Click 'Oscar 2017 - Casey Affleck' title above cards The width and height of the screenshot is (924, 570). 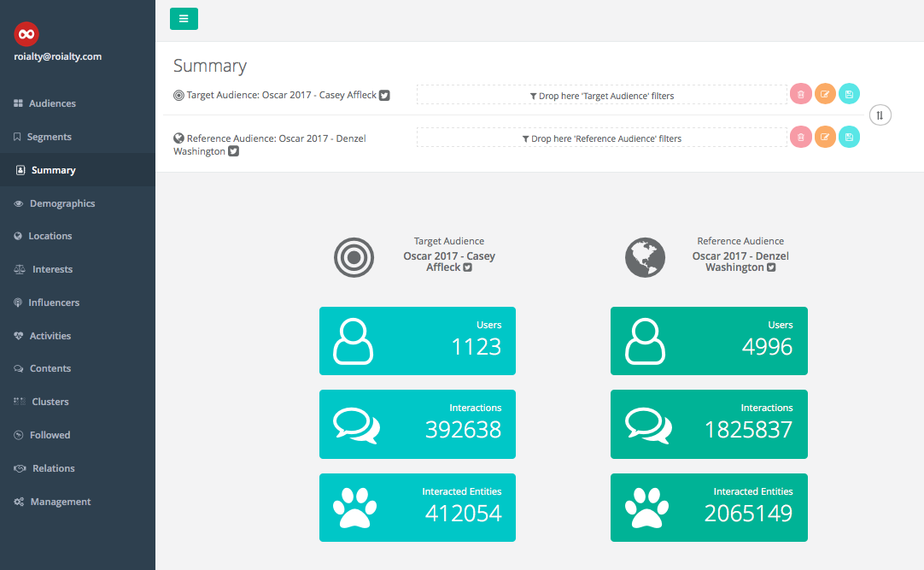coord(449,261)
